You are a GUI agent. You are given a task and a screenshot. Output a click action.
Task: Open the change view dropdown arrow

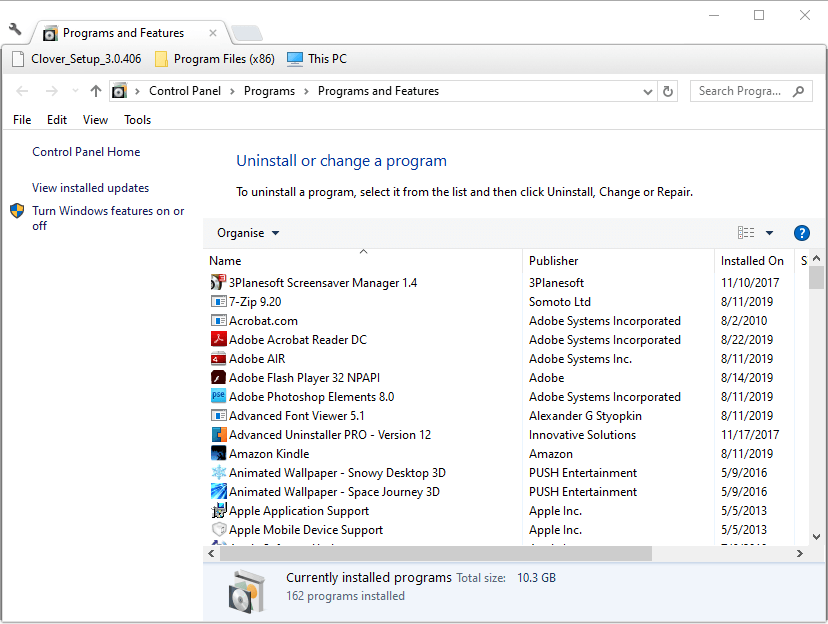[x=768, y=232]
